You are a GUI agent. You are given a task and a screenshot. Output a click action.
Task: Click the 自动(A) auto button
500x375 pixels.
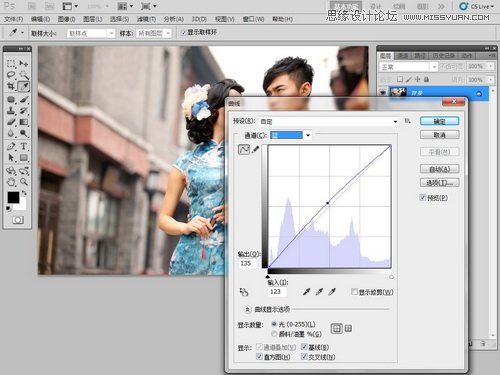pos(439,169)
